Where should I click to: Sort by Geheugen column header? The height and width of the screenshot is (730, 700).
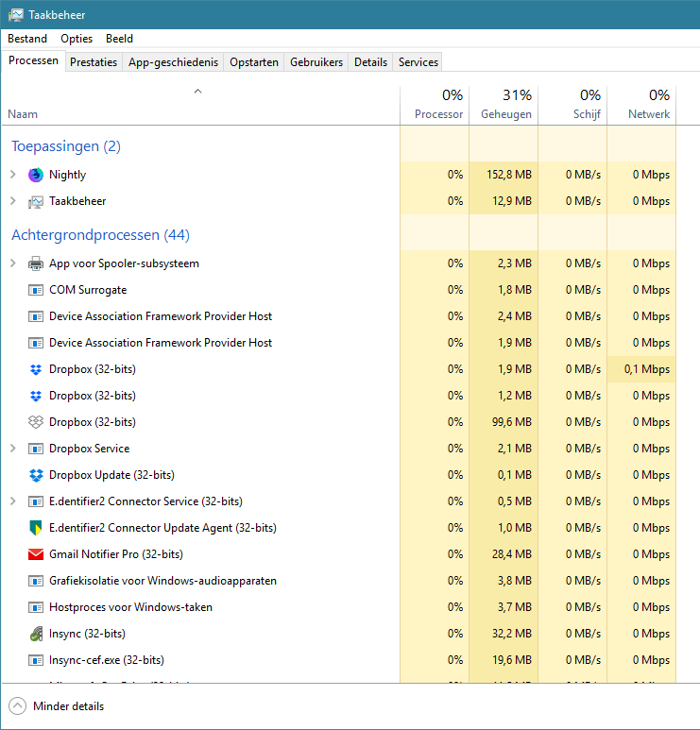[504, 106]
